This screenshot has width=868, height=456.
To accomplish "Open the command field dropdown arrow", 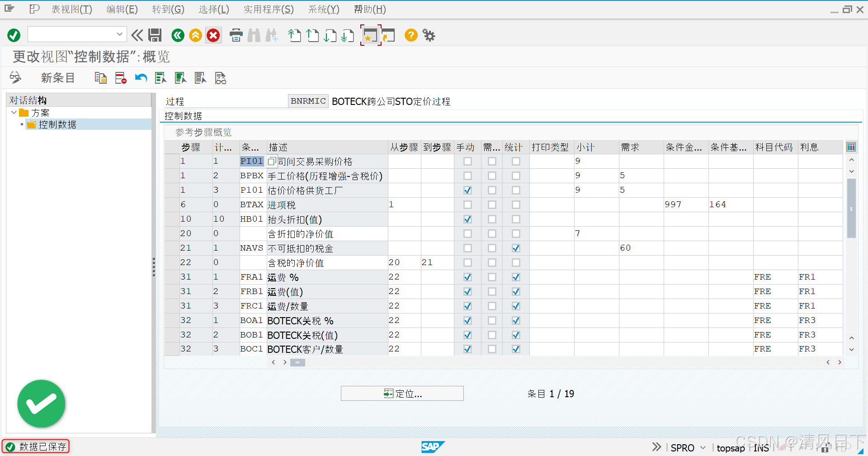I will (120, 34).
